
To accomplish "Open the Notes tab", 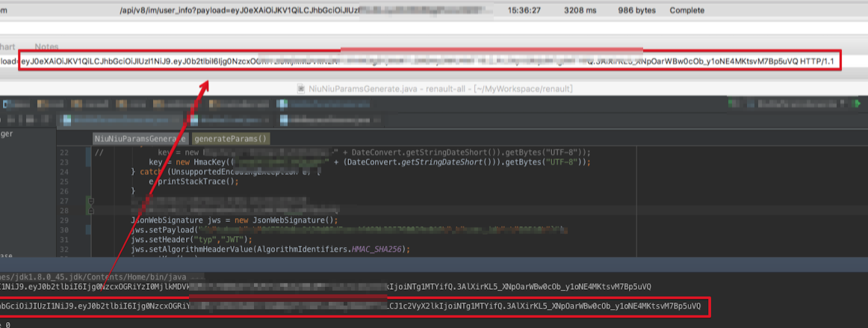I will (46, 47).
